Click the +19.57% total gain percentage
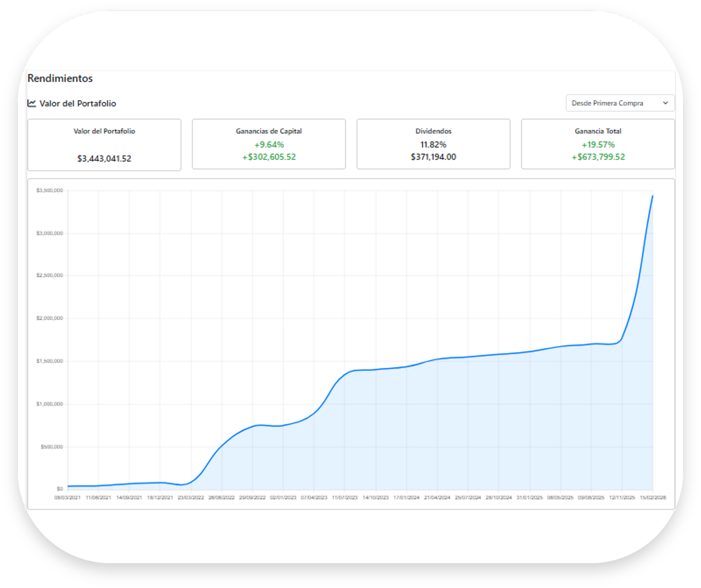The width and height of the screenshot is (701, 588). (x=598, y=145)
